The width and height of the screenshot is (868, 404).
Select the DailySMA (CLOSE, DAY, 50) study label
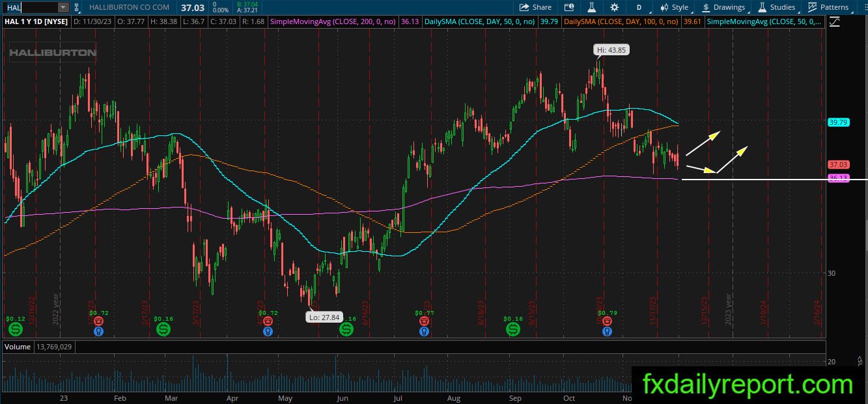pyautogui.click(x=480, y=21)
